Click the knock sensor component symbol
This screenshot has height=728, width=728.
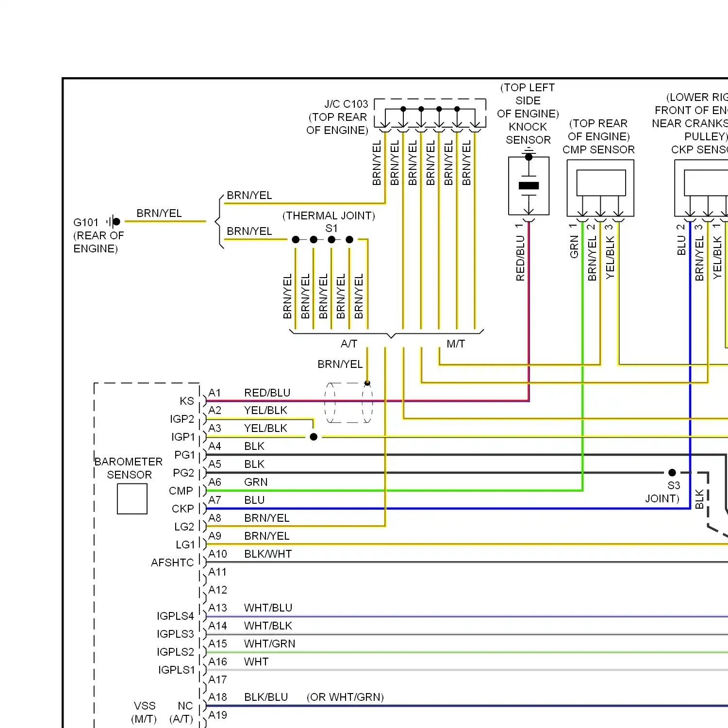[x=529, y=185]
